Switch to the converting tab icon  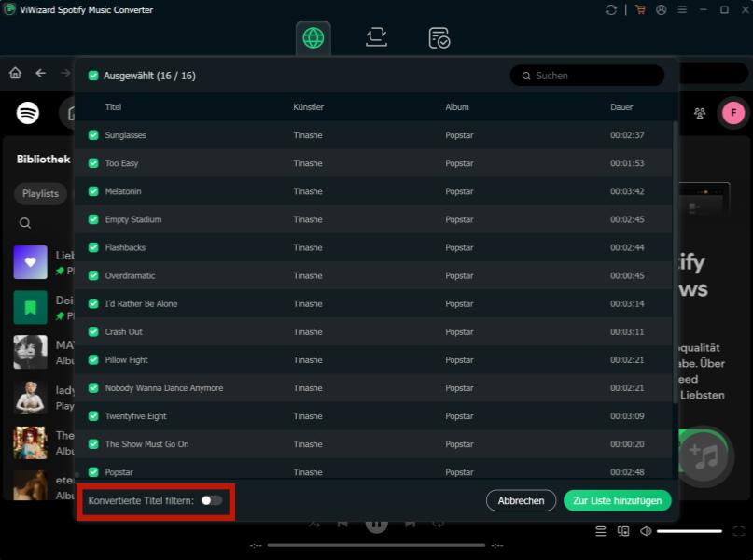click(x=376, y=37)
